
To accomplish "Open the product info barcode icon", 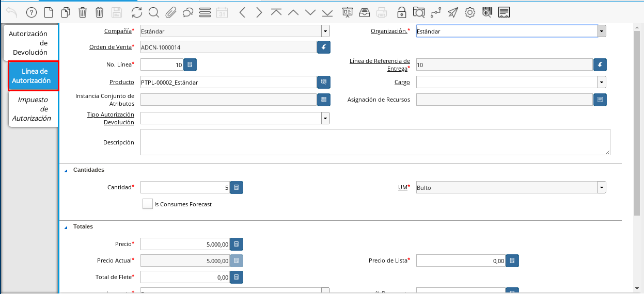I will 486,12.
